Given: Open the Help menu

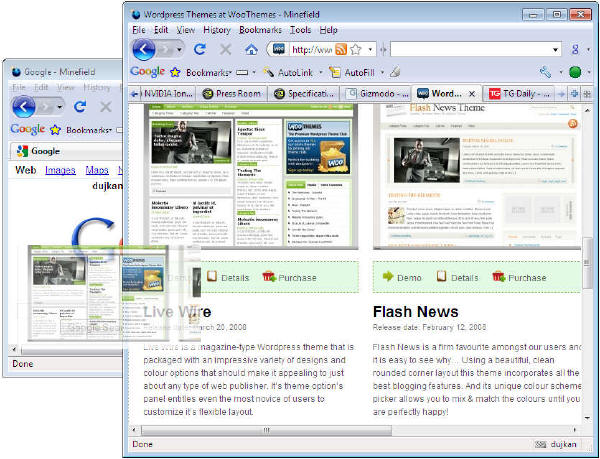Looking at the screenshot, I should coord(328,30).
